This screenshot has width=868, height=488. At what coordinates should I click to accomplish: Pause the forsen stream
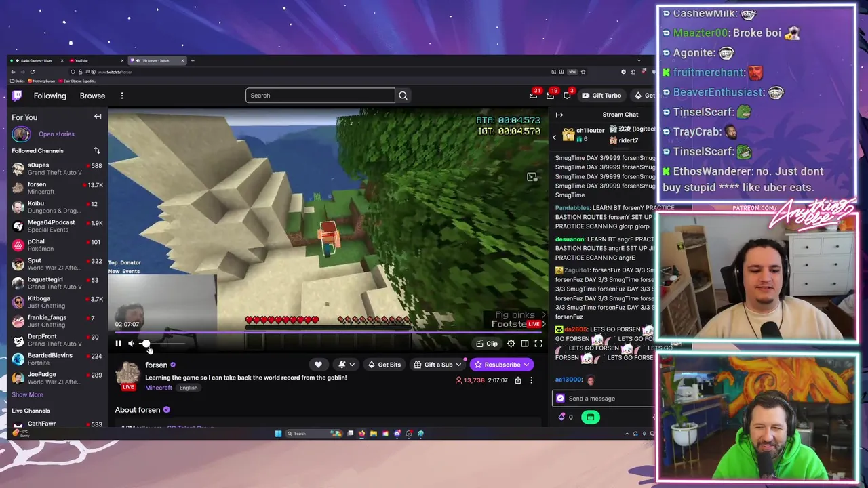click(x=118, y=344)
